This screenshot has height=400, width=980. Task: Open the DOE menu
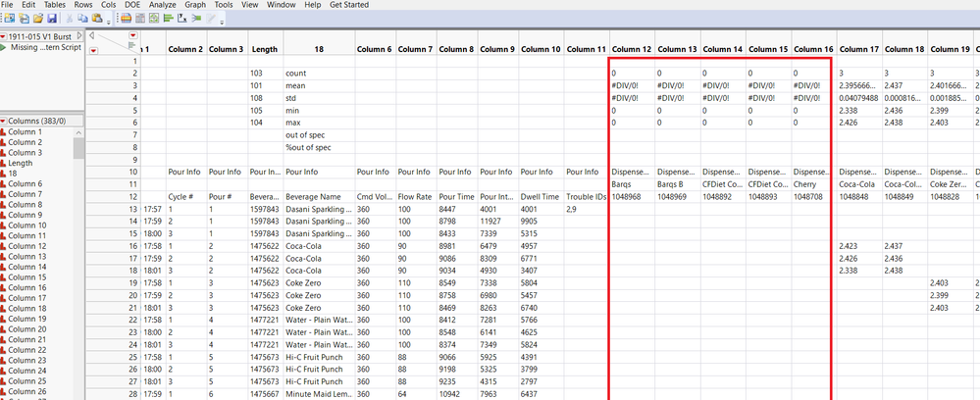click(132, 4)
